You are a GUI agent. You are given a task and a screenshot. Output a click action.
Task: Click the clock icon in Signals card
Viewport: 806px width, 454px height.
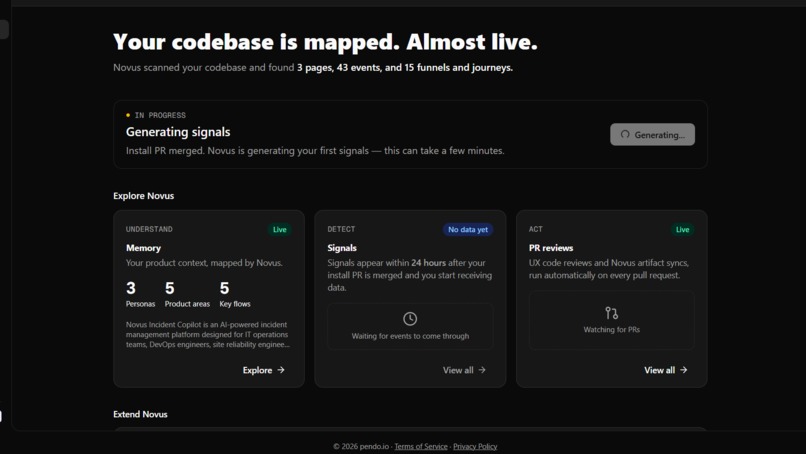pyautogui.click(x=410, y=319)
